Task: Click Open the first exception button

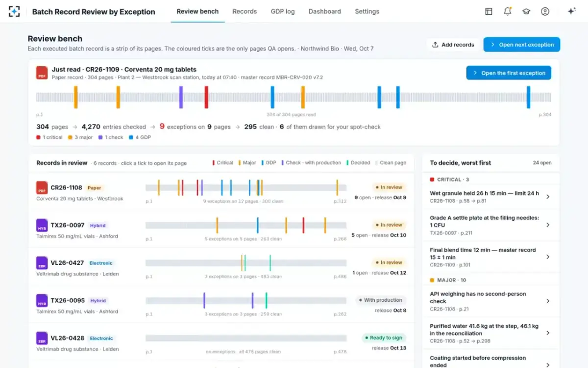Action: point(509,73)
